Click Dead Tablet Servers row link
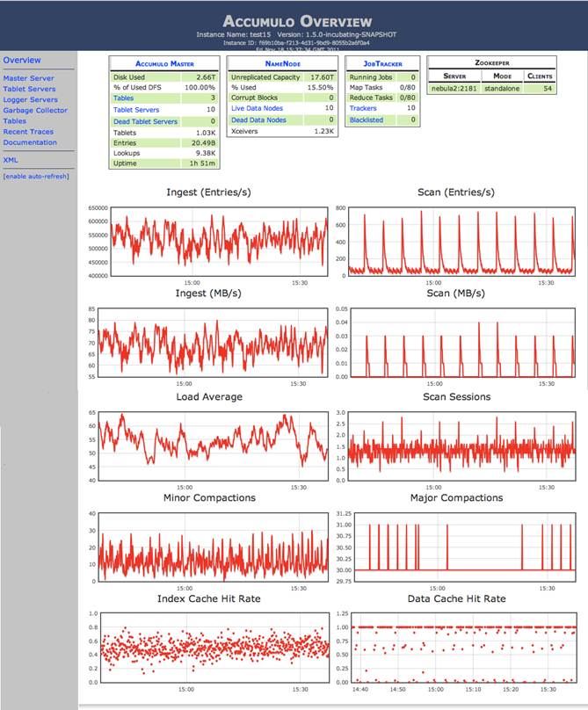This screenshot has width=588, height=710. 145,121
